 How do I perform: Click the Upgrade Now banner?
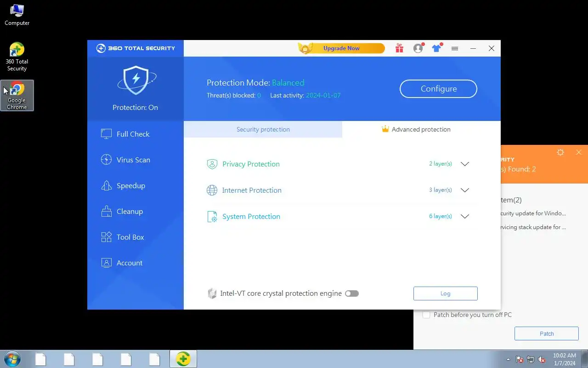341,48
